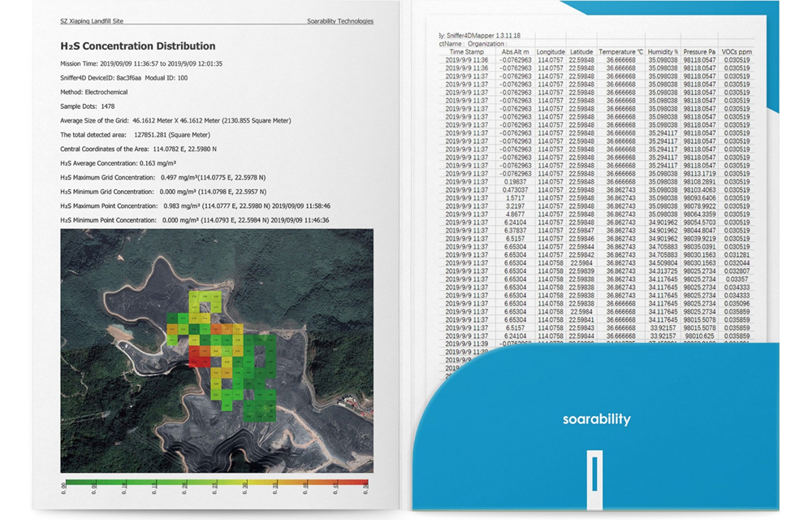812x520 pixels.
Task: Select the 'H₂S Maximum Point Concentration' line
Action: [x=195, y=206]
